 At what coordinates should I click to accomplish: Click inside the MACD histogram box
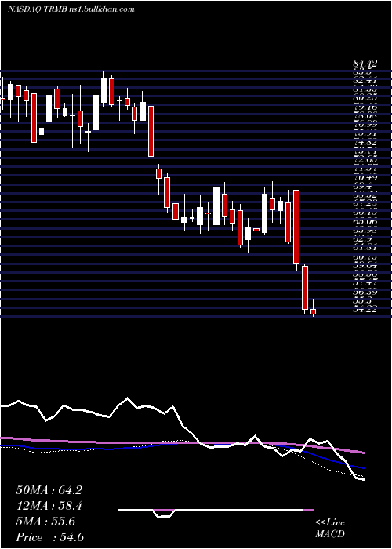pyautogui.click(x=216, y=510)
